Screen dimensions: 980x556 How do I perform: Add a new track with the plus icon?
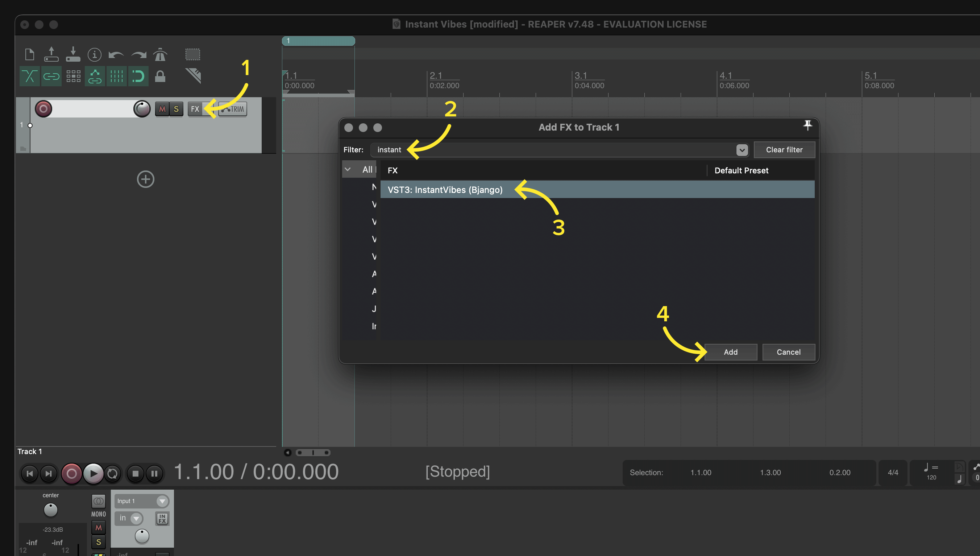(146, 179)
